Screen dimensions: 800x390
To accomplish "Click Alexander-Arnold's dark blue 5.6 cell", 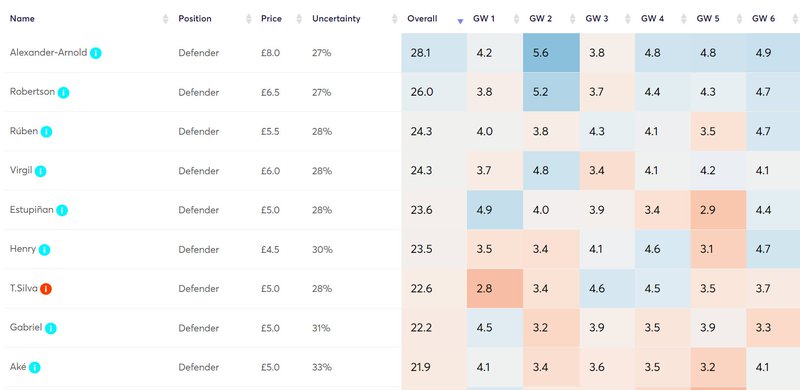I will click(x=551, y=53).
